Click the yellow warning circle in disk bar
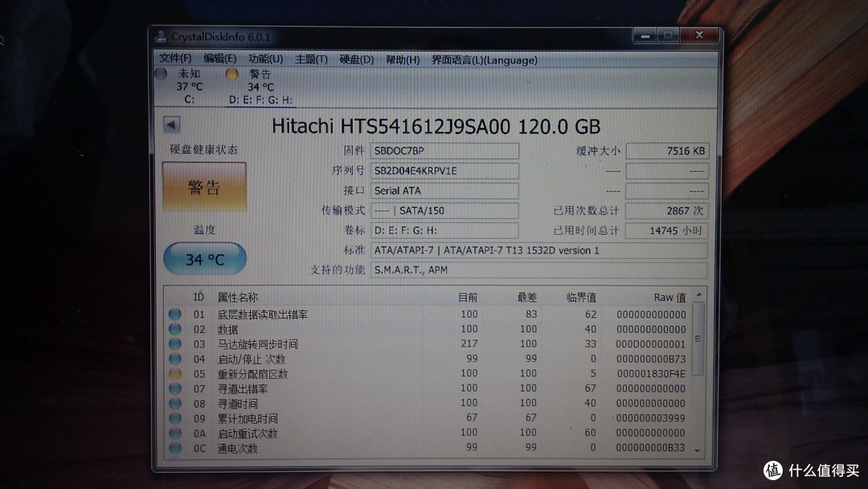The image size is (868, 489). 232,74
